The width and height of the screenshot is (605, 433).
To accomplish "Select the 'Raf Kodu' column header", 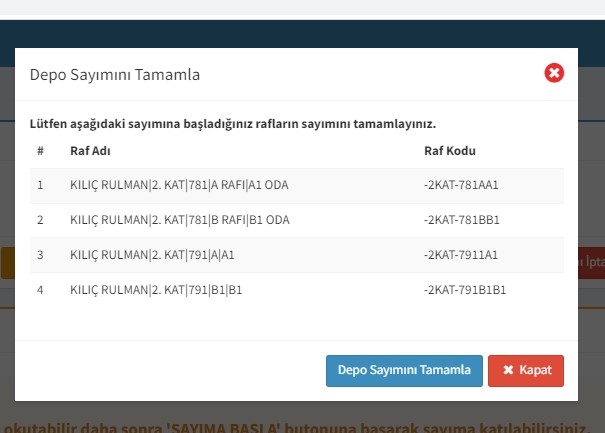I will 449,151.
